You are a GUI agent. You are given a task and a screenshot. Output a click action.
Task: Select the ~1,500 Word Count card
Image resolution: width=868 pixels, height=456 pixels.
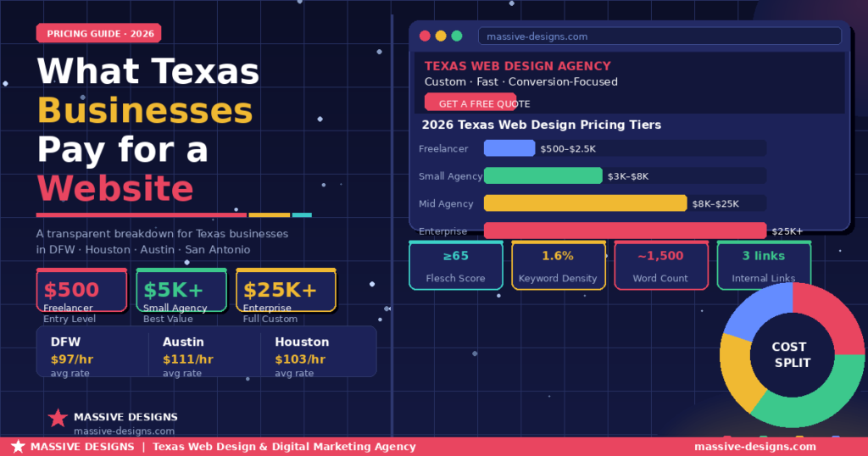[661, 265]
